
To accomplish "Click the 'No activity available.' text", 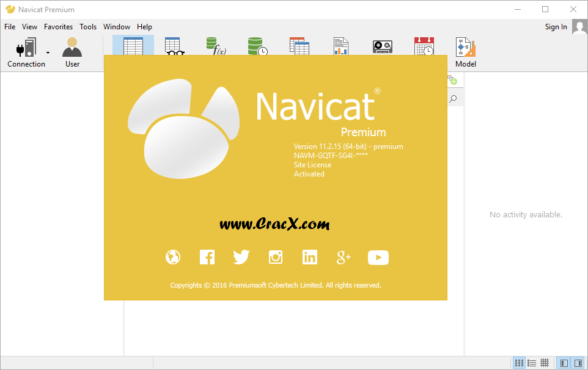I will point(526,214).
